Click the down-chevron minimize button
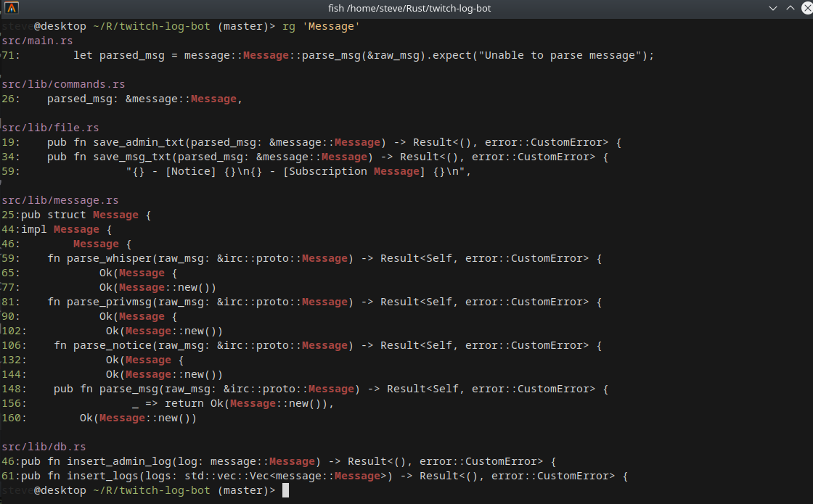Image resolution: width=813 pixels, height=504 pixels. coord(772,8)
